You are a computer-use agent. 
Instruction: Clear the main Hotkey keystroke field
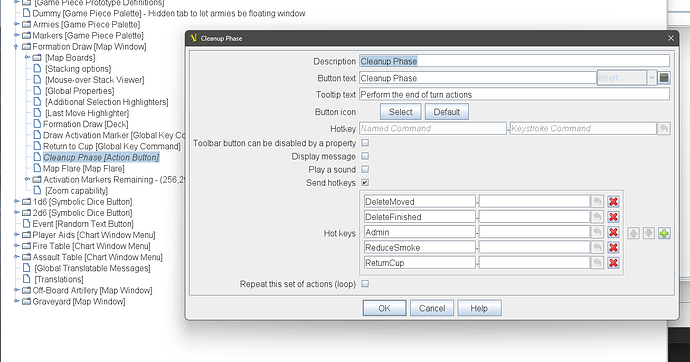[664, 128]
